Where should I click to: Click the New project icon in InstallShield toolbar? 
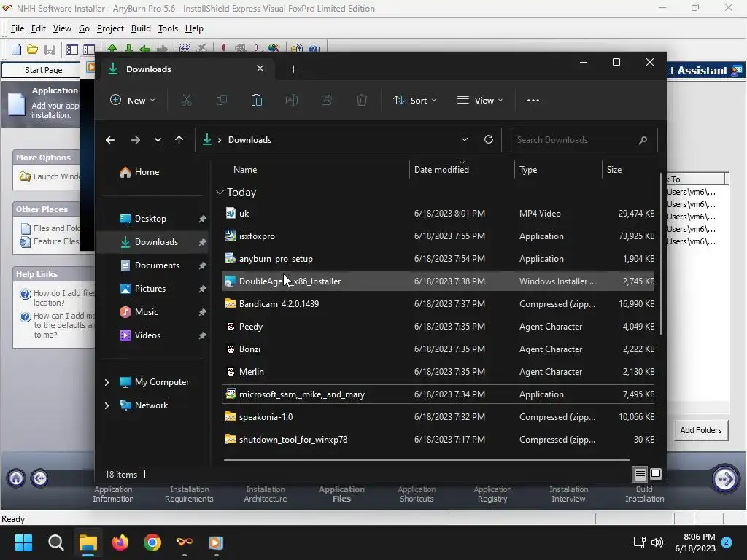tap(16, 49)
